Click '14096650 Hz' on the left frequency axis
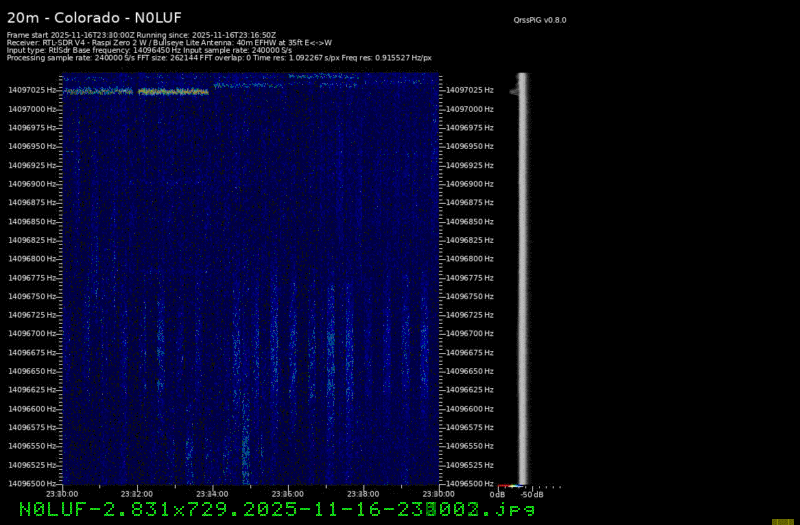Viewport: 800px width, 525px height. tap(32, 371)
